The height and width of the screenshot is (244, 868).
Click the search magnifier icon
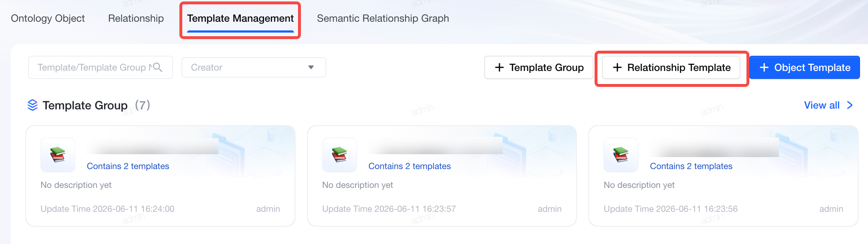158,67
